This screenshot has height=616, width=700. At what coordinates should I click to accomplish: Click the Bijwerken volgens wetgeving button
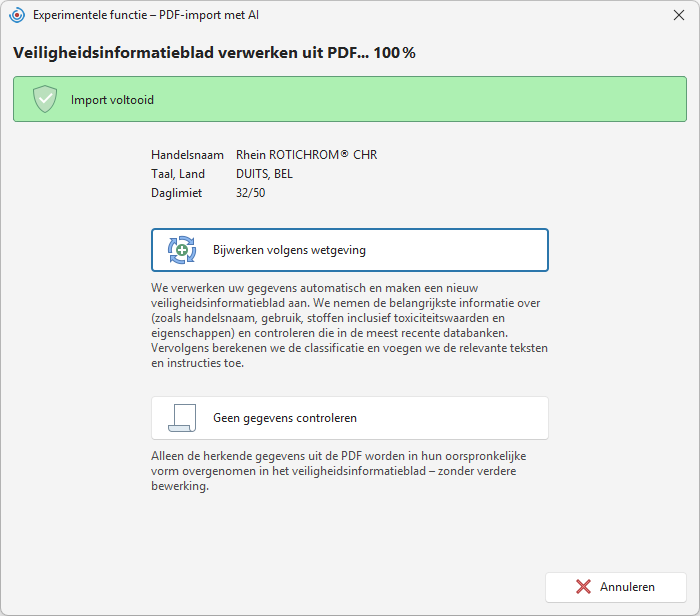coord(350,250)
